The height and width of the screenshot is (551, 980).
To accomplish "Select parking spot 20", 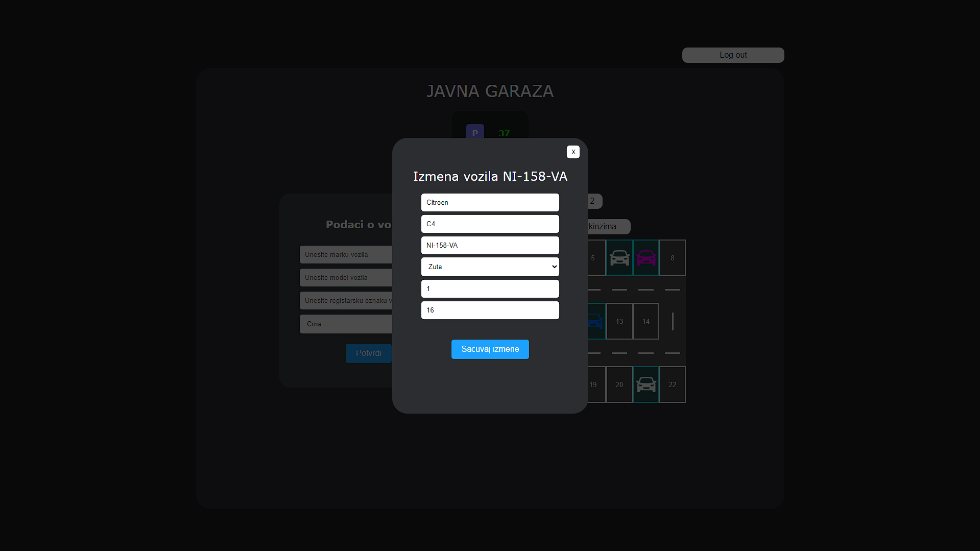I will click(x=619, y=385).
